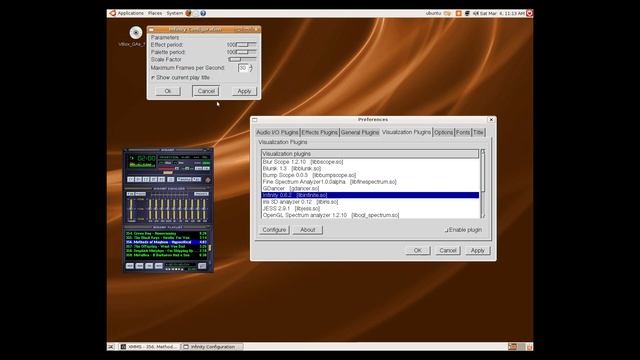The height and width of the screenshot is (360, 640).
Task: Open the System menu
Action: click(174, 13)
